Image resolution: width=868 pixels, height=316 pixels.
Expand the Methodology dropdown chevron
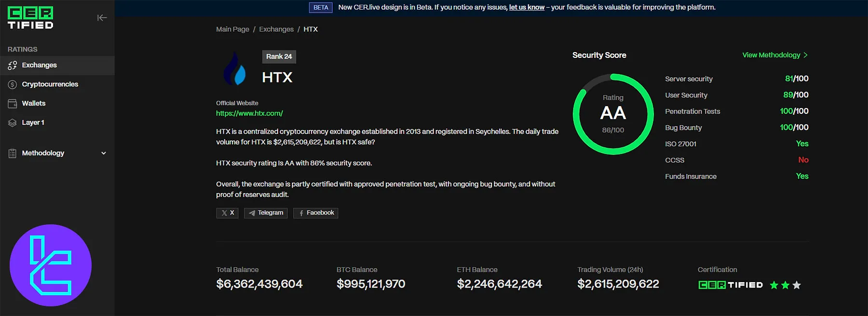pos(104,153)
